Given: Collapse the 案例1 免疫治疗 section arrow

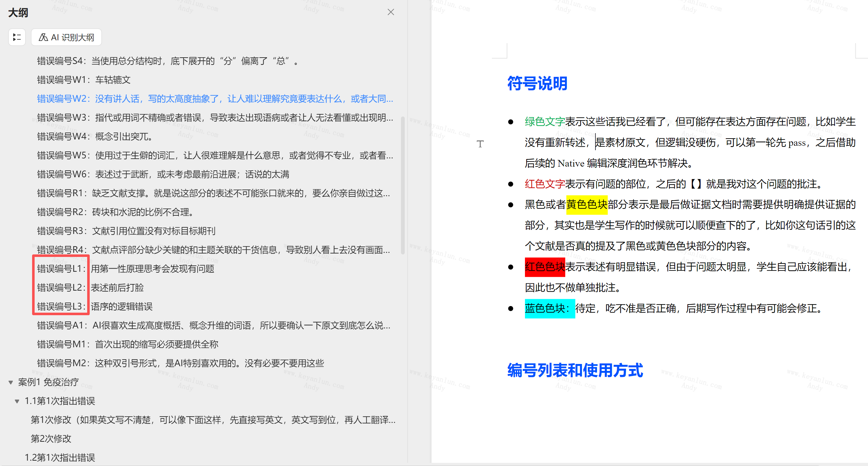Looking at the screenshot, I should pyautogui.click(x=11, y=382).
